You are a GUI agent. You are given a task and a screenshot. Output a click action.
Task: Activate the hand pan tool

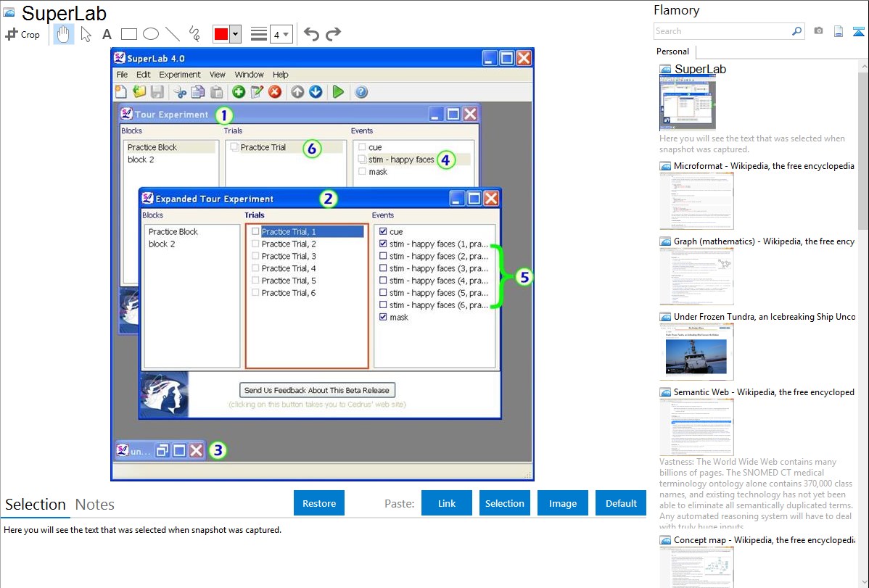point(63,34)
